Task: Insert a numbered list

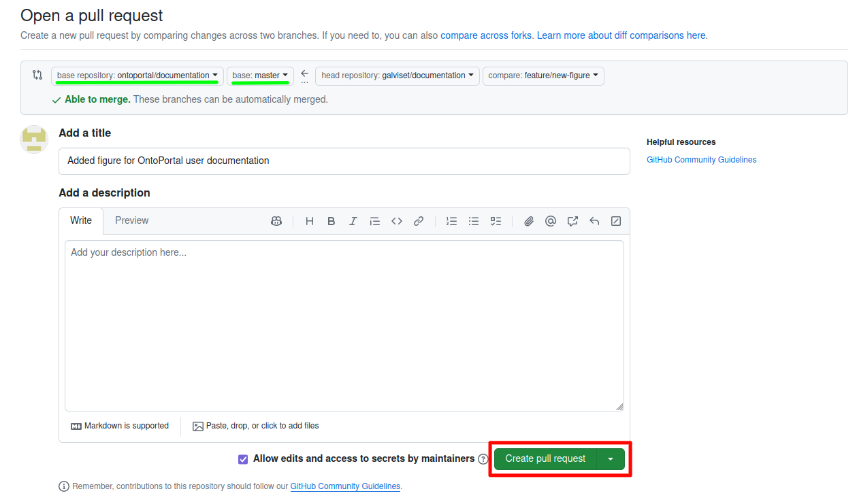Action: pos(451,221)
